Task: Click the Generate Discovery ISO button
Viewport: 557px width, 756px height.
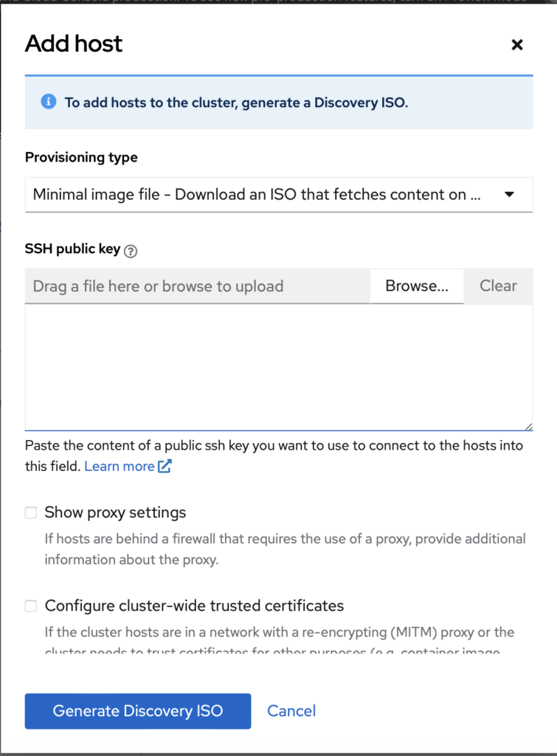Action: pyautogui.click(x=138, y=711)
